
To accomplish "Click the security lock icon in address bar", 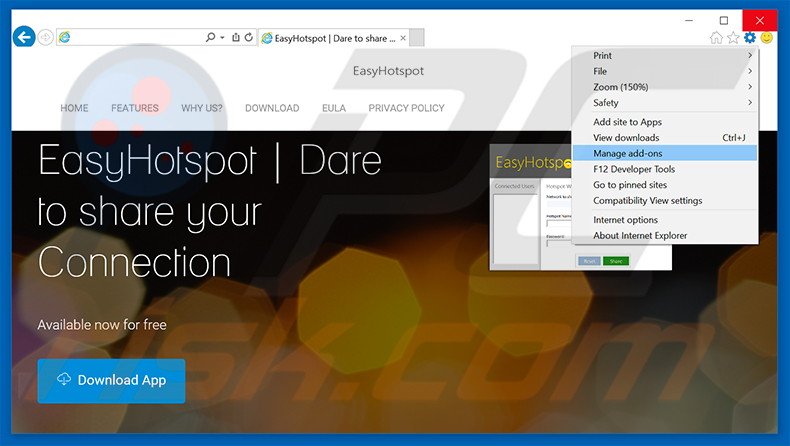I will coord(236,37).
